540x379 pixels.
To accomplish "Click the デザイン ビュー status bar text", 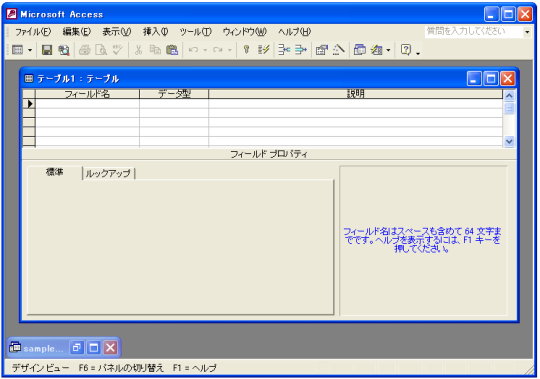I will coord(41,368).
